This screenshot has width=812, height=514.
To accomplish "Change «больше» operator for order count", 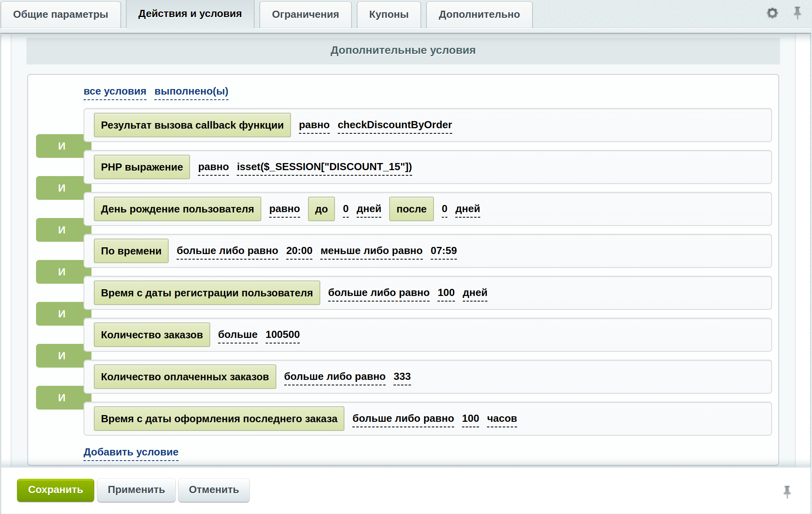I will tap(238, 335).
